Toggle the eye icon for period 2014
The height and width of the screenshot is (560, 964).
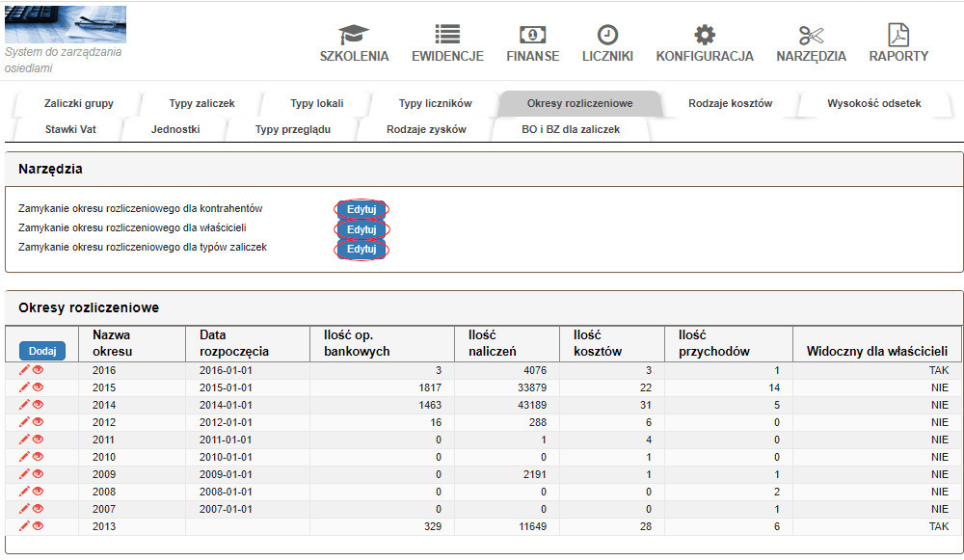(39, 405)
